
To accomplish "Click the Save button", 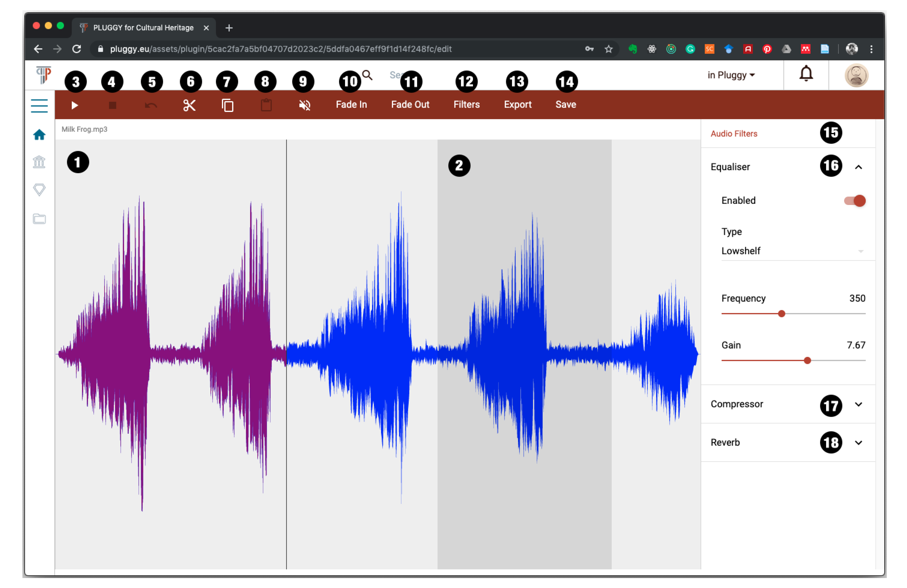I will pyautogui.click(x=566, y=105).
